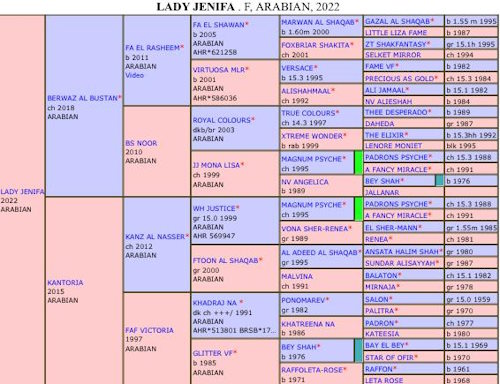The width and height of the screenshot is (500, 384).
Task: Open the JJ MONA LISA link
Action: pos(216,165)
